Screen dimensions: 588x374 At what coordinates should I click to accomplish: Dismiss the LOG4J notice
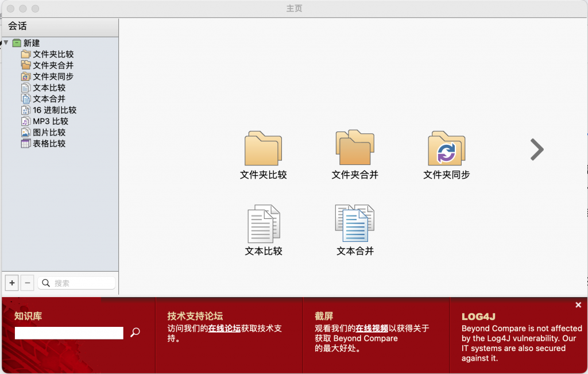coord(578,304)
